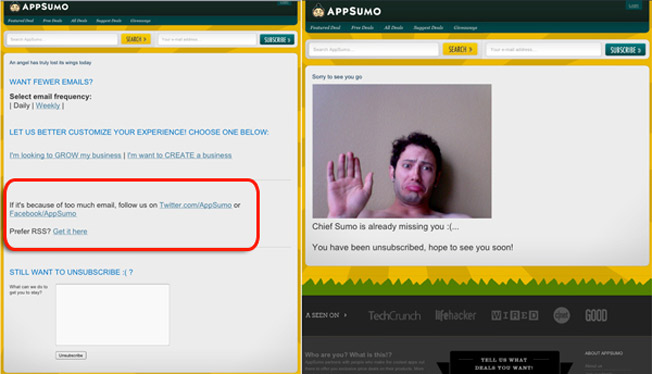Click the Subscribe button on the left page
This screenshot has height=374, width=652.
(277, 40)
